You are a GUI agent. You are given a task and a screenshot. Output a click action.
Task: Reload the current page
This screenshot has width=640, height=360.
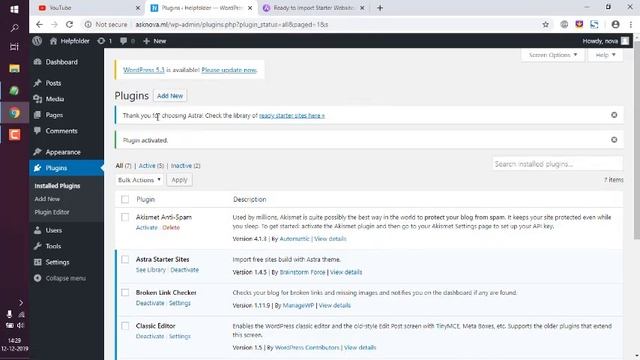click(x=69, y=24)
